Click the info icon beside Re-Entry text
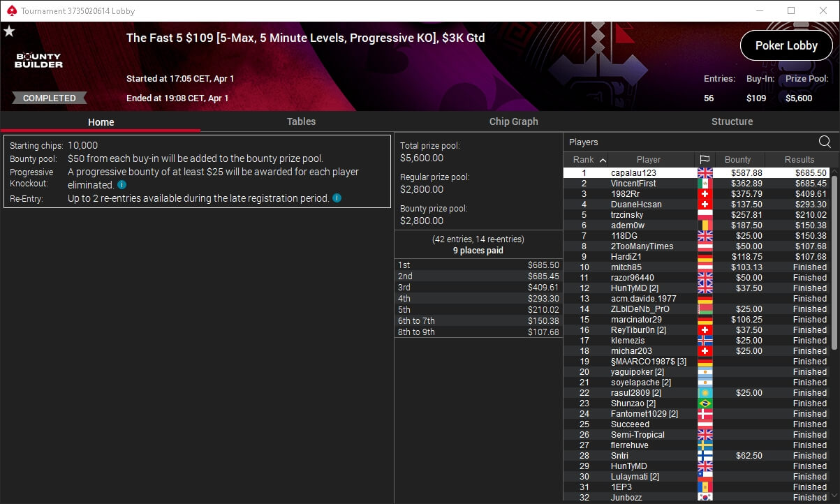840x504 pixels. 337,198
